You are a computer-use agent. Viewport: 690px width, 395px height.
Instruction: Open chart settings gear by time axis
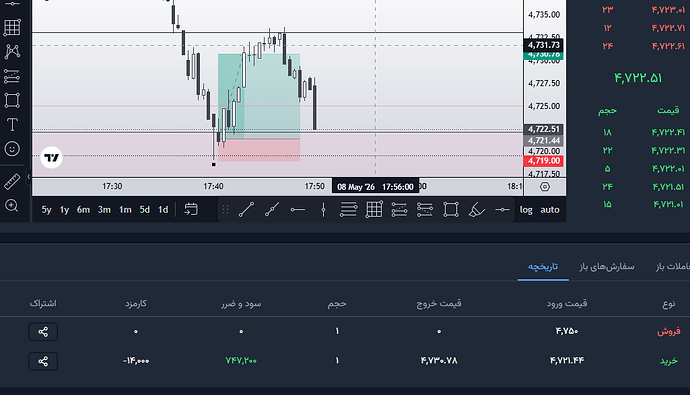(545, 187)
